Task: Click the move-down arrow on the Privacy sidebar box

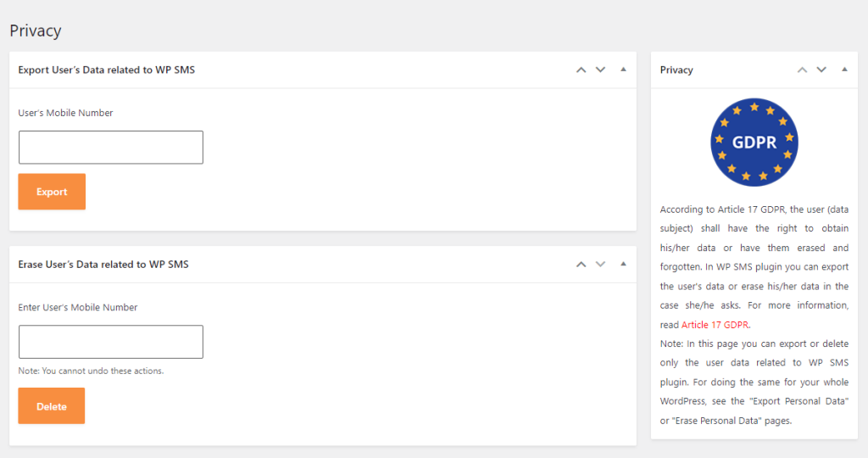Action: coord(821,70)
